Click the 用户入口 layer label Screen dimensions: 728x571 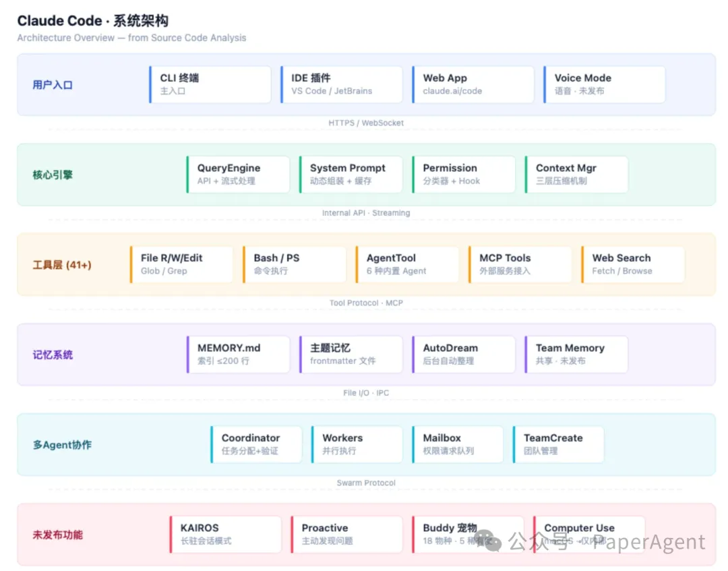tap(53, 85)
